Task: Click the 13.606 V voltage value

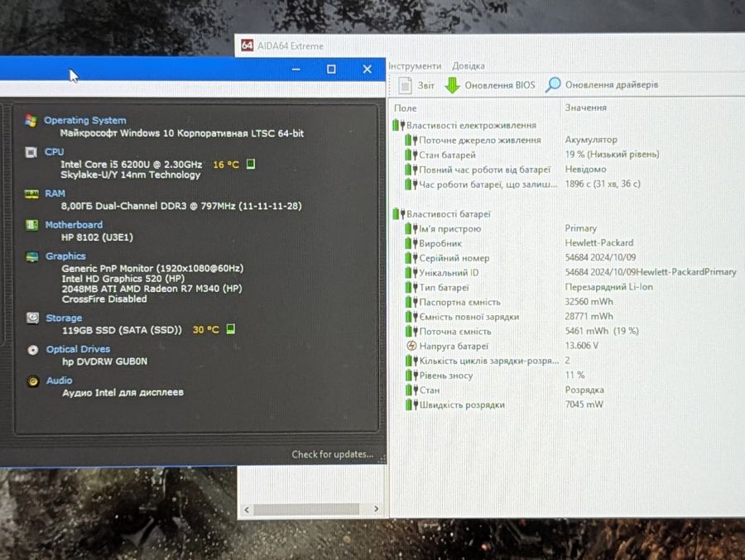Action: tap(582, 346)
